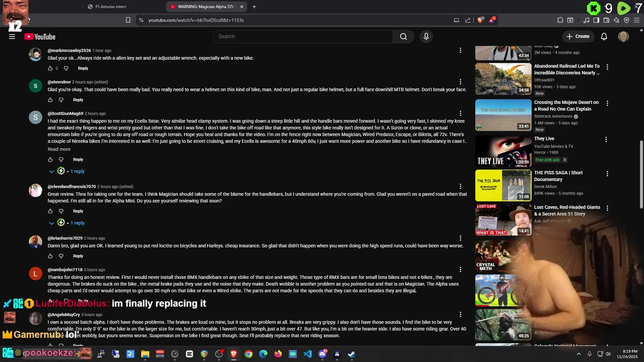Open the Brave playlist music-note icon
This screenshot has height=362, width=644.
point(586,20)
